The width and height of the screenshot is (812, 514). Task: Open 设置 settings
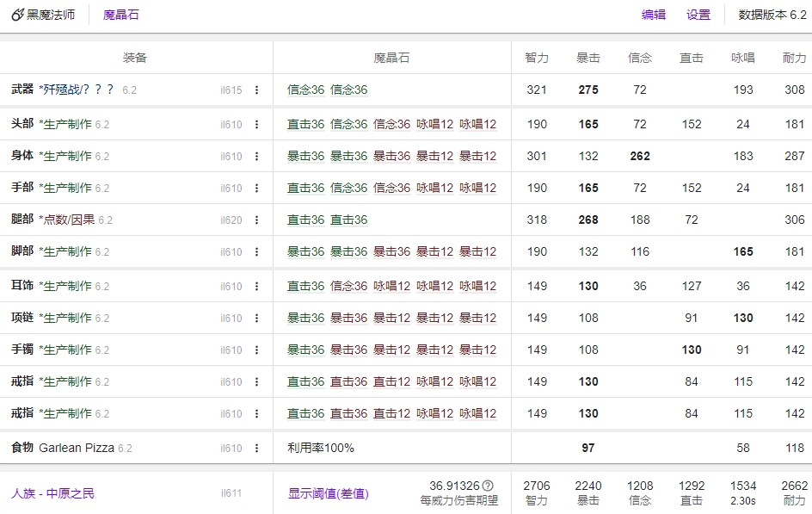698,15
